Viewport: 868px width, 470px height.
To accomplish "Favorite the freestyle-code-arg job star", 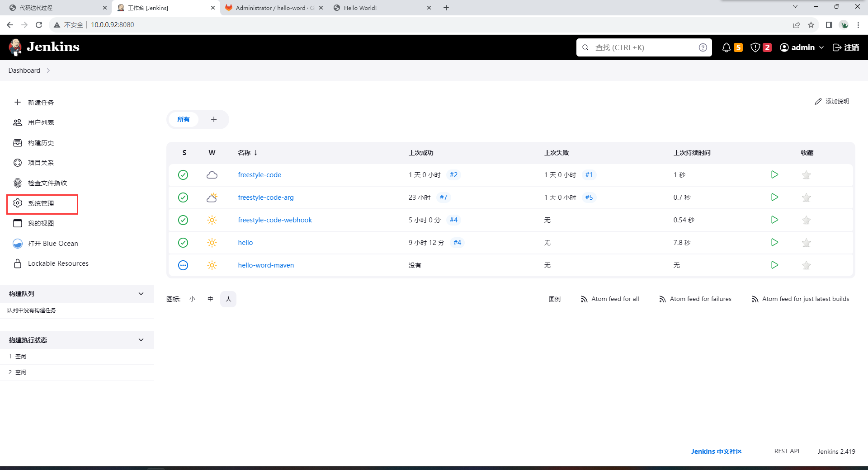I will pos(806,197).
